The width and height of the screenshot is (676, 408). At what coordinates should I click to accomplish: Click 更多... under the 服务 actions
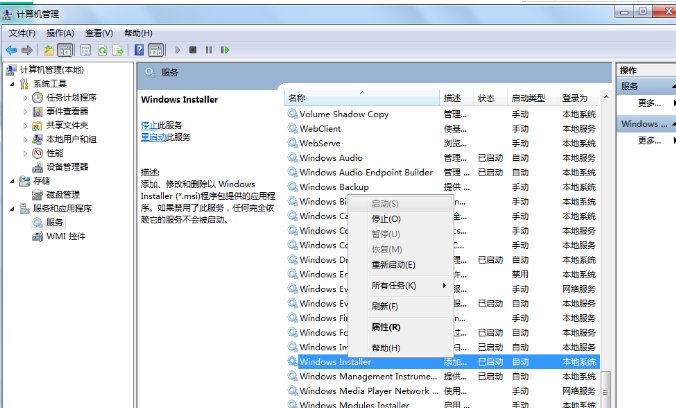click(649, 103)
